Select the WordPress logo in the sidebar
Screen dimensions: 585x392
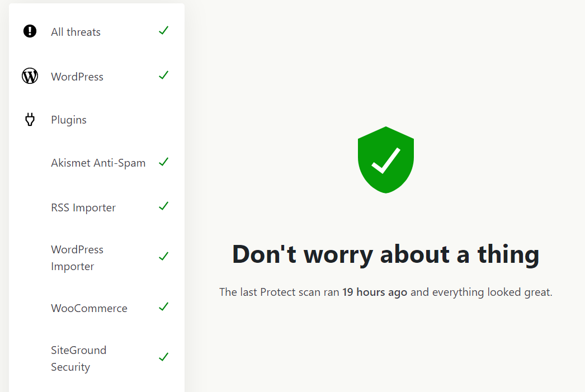pyautogui.click(x=29, y=76)
